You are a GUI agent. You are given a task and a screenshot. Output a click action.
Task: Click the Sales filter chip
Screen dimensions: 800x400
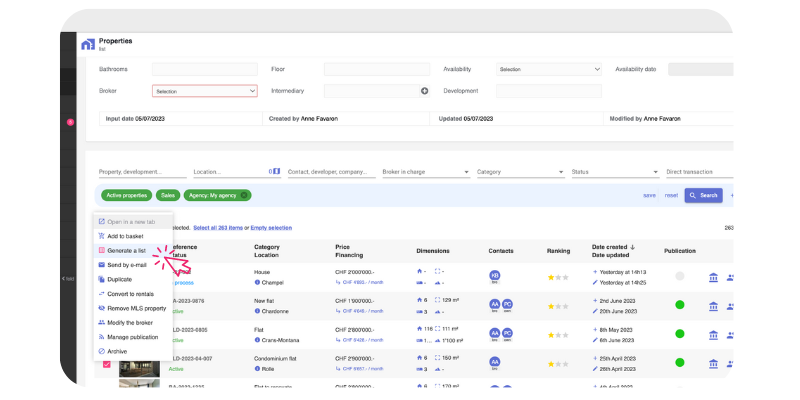(x=168, y=195)
